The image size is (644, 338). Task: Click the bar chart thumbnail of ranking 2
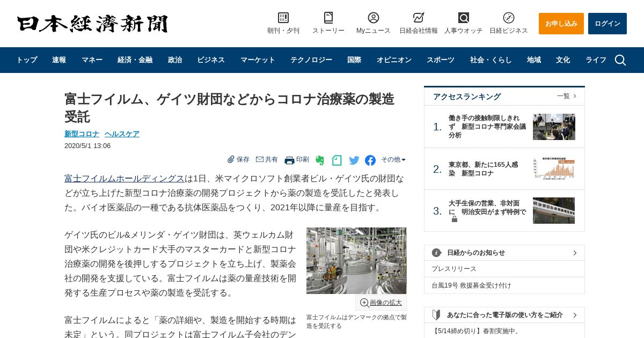pos(554,168)
